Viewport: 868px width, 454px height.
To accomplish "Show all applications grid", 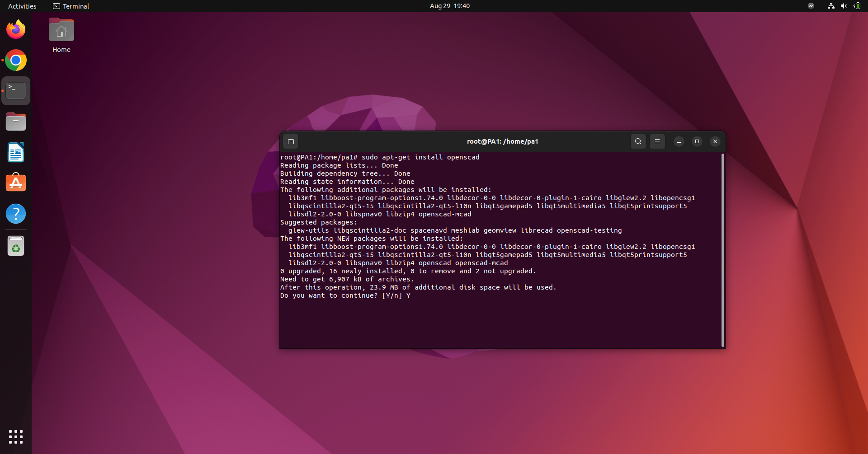I will tap(16, 436).
